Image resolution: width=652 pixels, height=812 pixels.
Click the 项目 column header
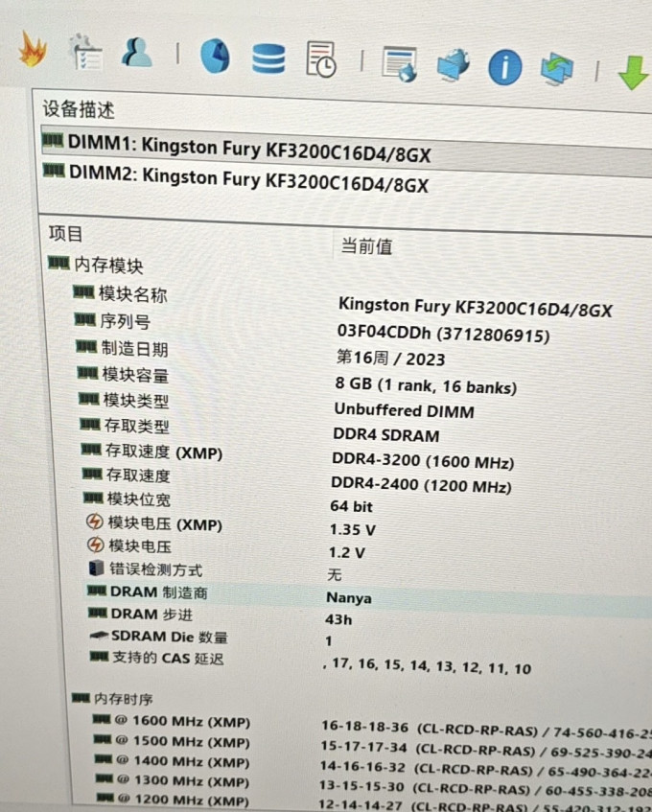66,234
